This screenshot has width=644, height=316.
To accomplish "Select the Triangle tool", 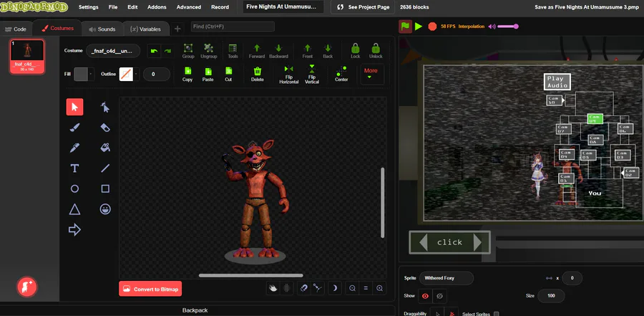I will point(74,209).
